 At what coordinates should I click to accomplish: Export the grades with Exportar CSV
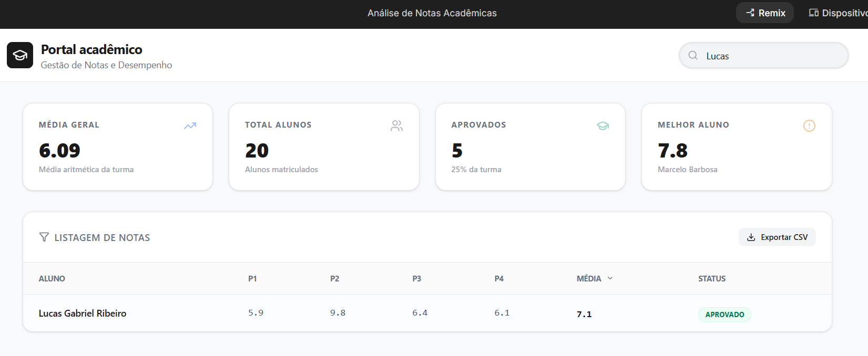[777, 237]
